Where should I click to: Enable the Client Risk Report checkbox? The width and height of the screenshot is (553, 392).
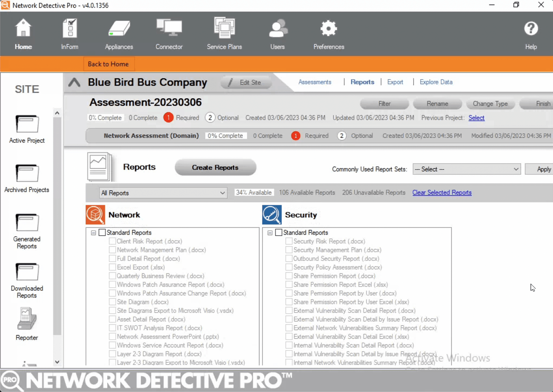[x=112, y=241]
